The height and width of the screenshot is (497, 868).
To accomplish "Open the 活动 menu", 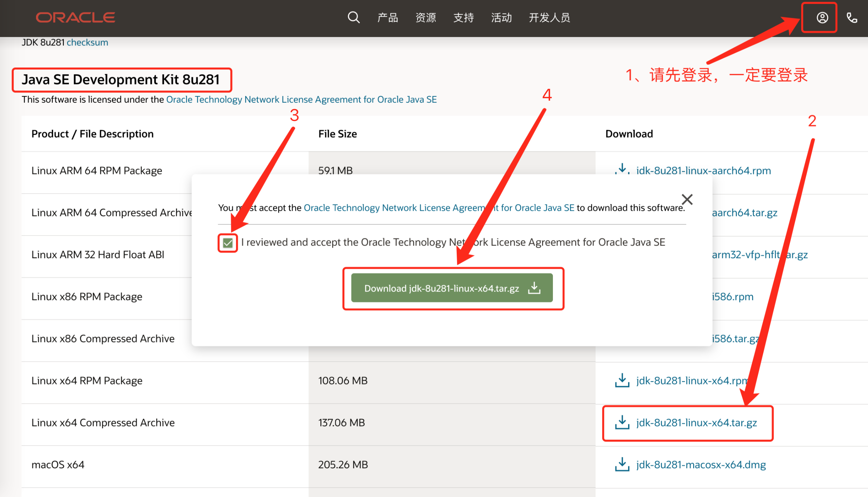I will [501, 17].
